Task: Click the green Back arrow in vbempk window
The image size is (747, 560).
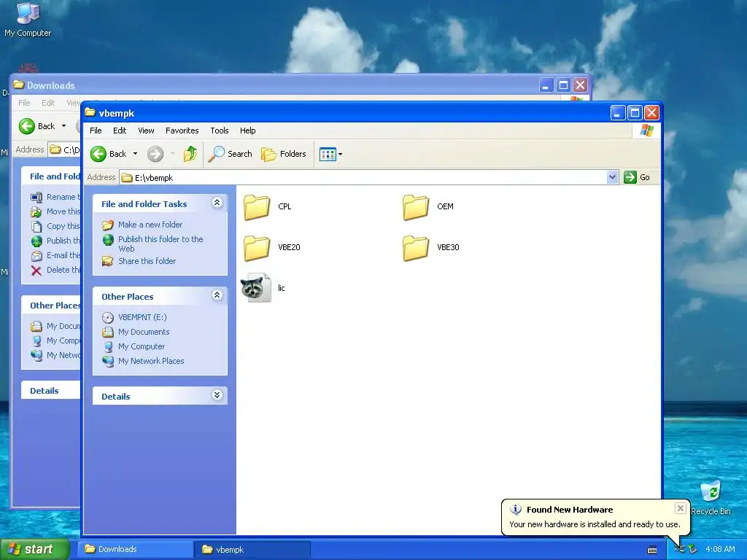Action: pyautogui.click(x=98, y=154)
